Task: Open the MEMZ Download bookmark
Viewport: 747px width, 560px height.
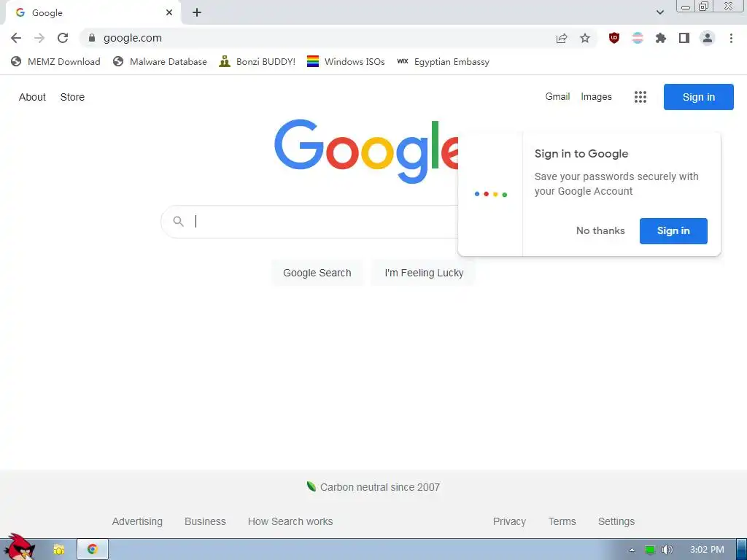Action: tap(55, 62)
